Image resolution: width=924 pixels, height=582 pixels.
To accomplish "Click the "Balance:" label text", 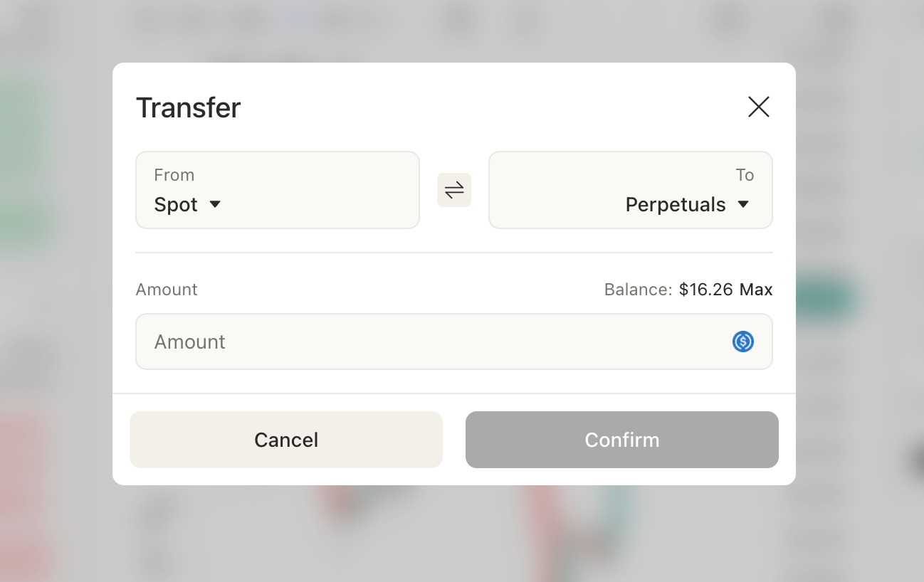I will coord(638,290).
